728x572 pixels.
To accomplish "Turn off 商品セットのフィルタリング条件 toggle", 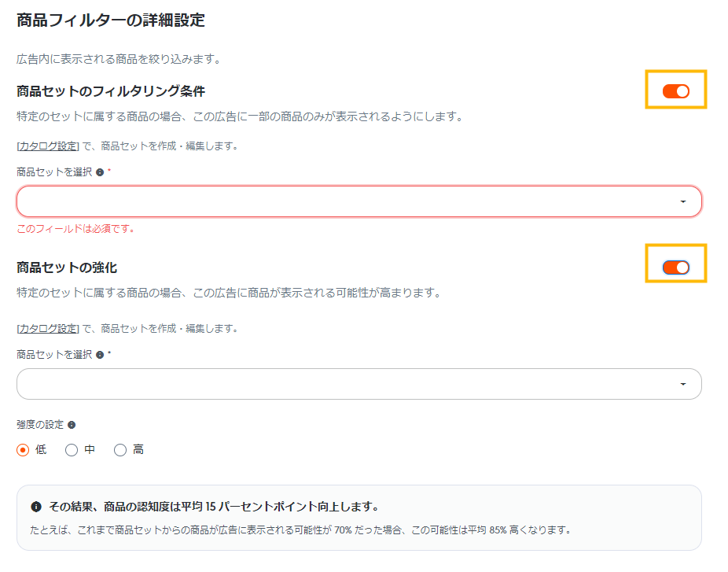I will coord(675,91).
